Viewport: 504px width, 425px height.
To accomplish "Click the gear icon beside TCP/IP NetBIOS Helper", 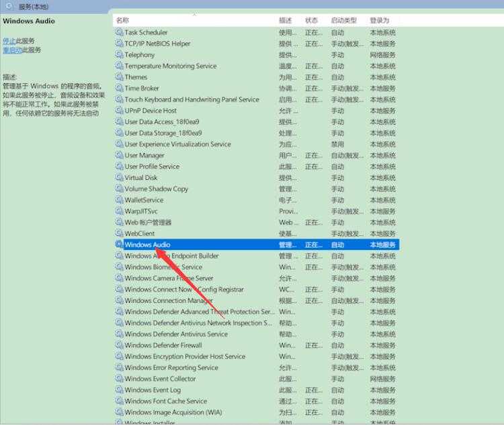I will tap(119, 44).
